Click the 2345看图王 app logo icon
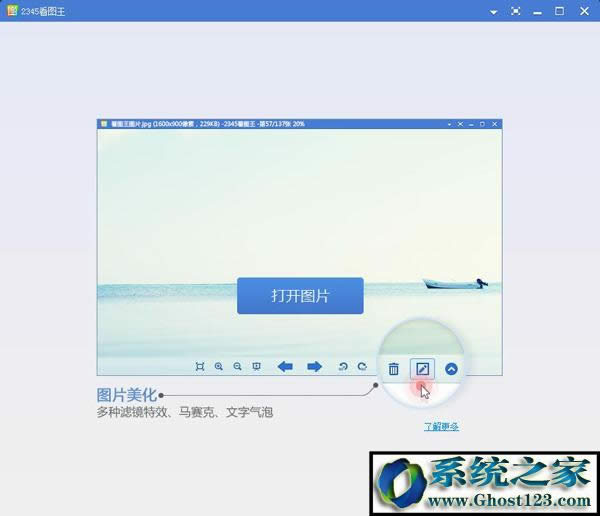600x516 pixels. (x=11, y=11)
